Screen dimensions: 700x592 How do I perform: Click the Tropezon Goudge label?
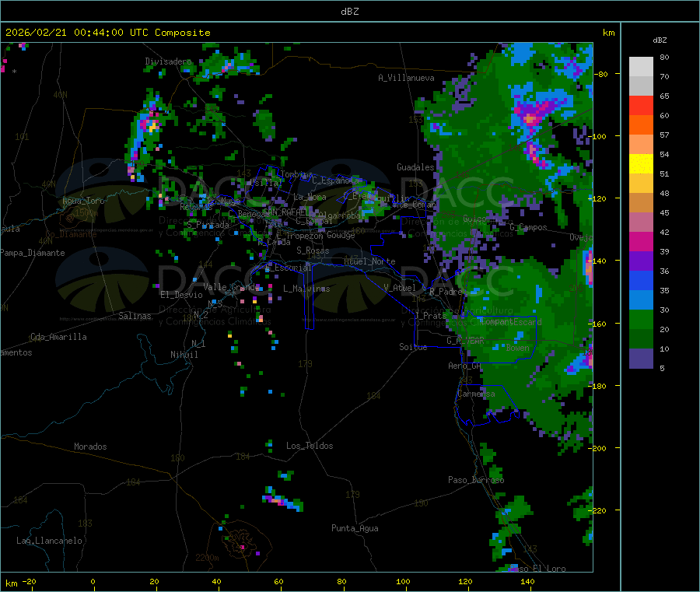click(x=320, y=235)
